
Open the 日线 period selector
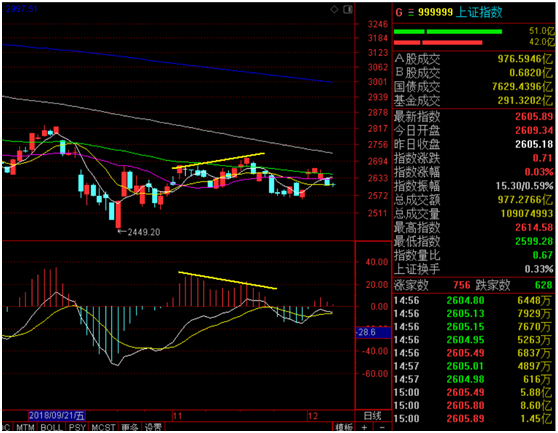[x=373, y=416]
